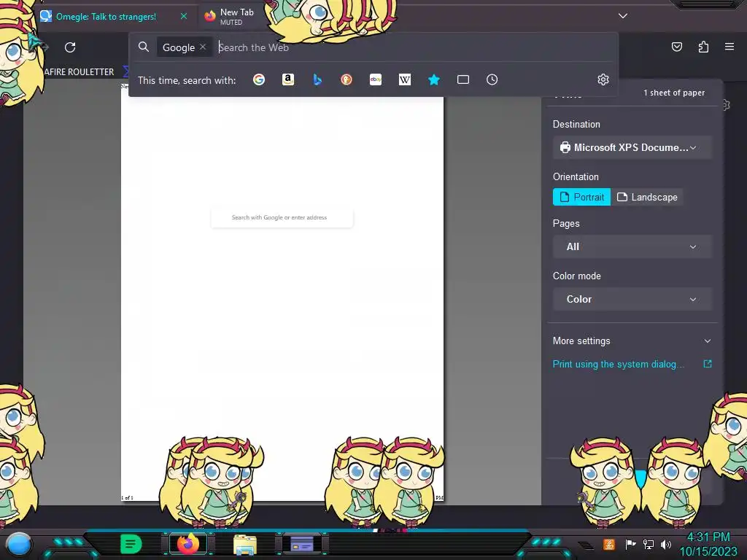Open search settings gear icon

(603, 79)
